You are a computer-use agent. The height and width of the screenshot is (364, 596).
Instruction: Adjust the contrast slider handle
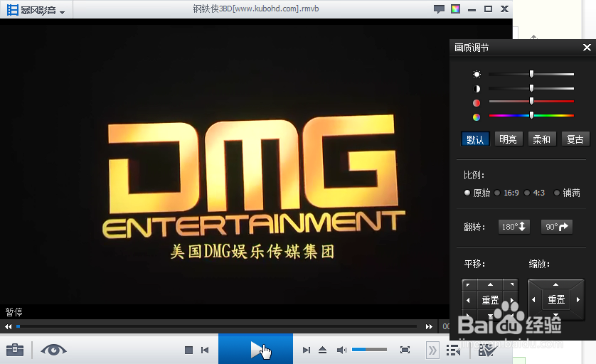(x=531, y=88)
